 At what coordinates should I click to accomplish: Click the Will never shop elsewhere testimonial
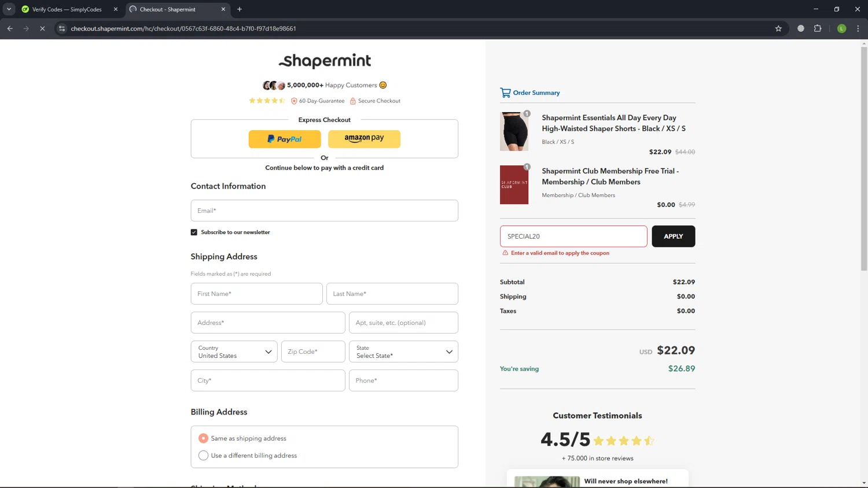[x=626, y=481]
